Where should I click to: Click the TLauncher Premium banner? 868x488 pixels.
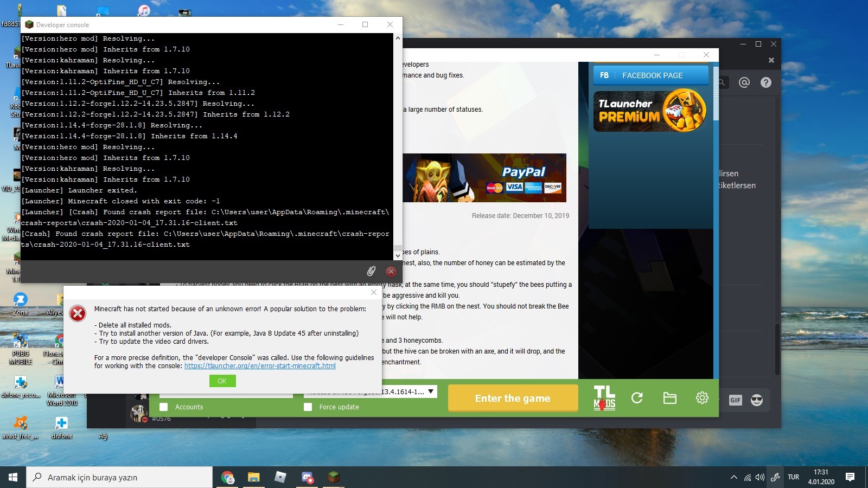[651, 111]
